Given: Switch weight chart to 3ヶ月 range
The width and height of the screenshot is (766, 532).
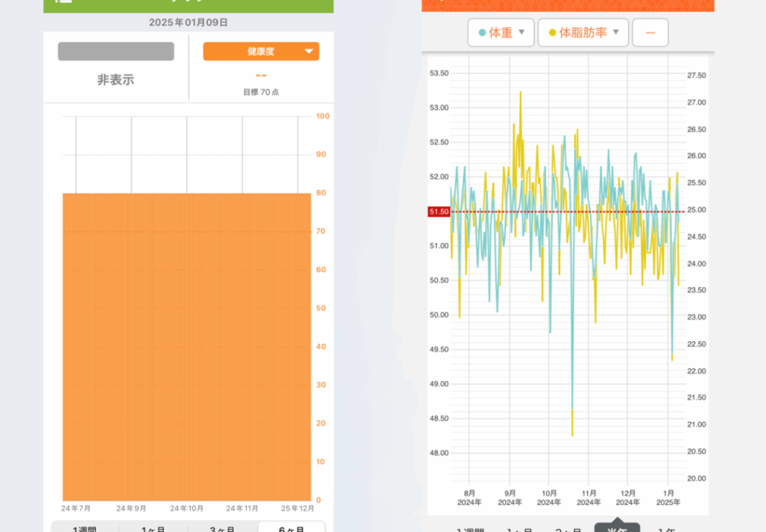Looking at the screenshot, I should pos(568,529).
